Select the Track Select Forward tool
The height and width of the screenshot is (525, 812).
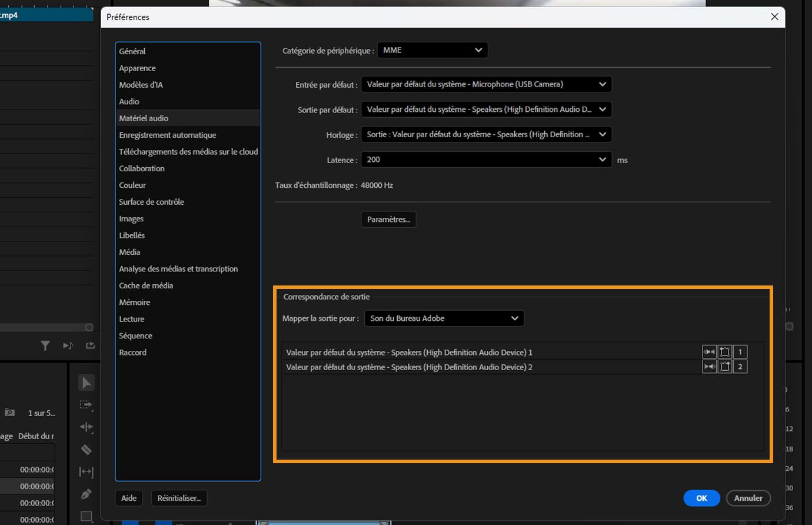point(86,405)
